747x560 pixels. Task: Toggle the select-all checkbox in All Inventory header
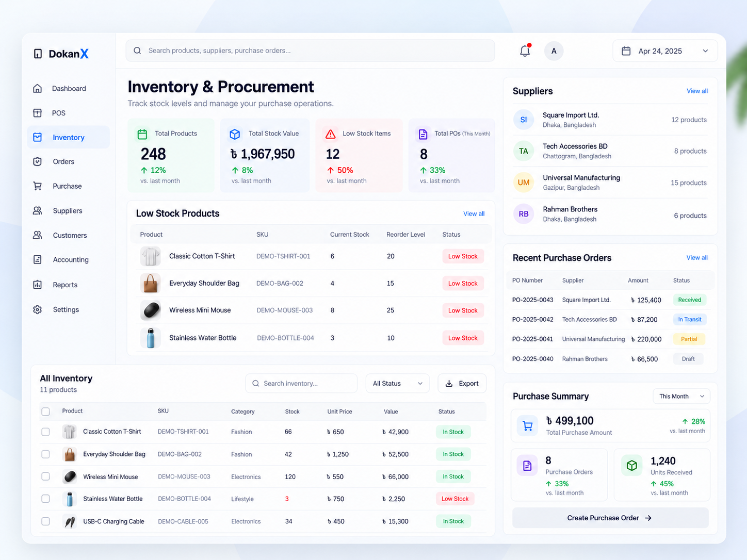tap(45, 411)
